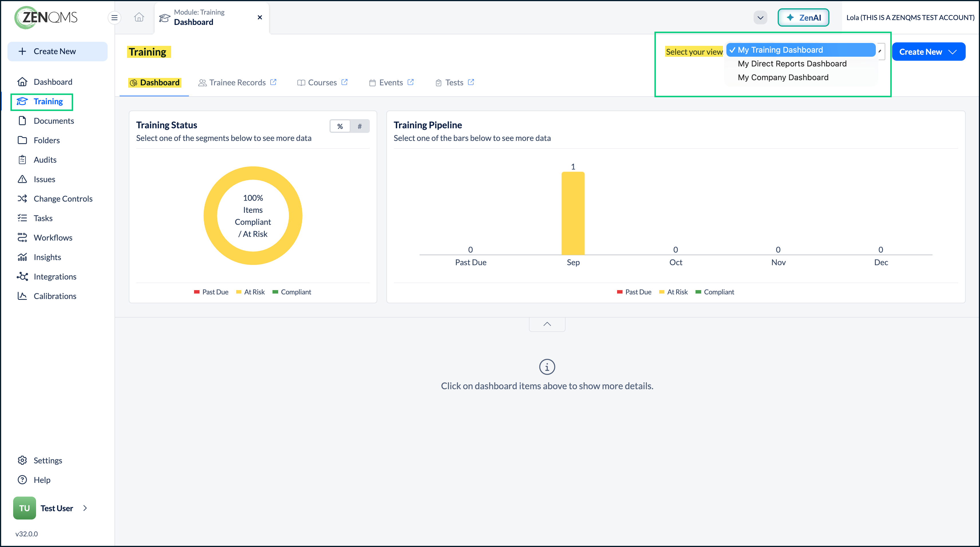This screenshot has height=547, width=980.
Task: Click the sidebar Create New button
Action: pos(58,51)
